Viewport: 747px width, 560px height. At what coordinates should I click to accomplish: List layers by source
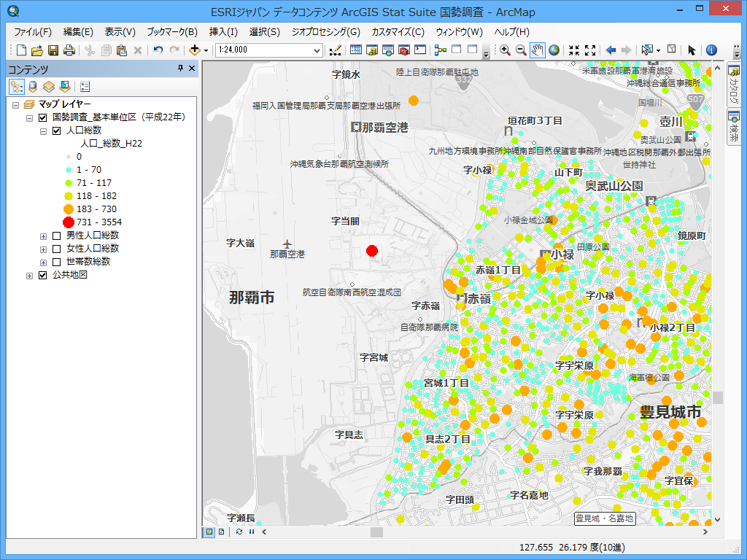pos(33,87)
